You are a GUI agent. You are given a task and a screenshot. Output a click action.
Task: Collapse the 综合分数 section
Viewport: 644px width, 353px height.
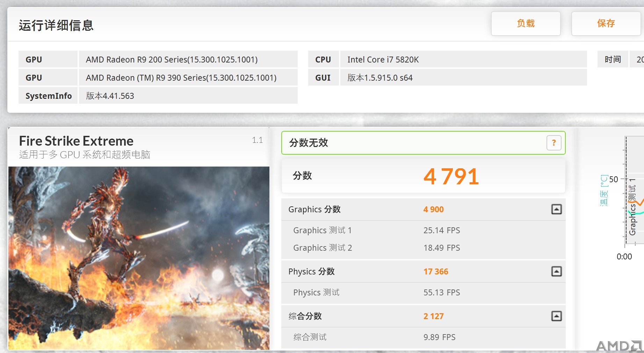click(556, 316)
